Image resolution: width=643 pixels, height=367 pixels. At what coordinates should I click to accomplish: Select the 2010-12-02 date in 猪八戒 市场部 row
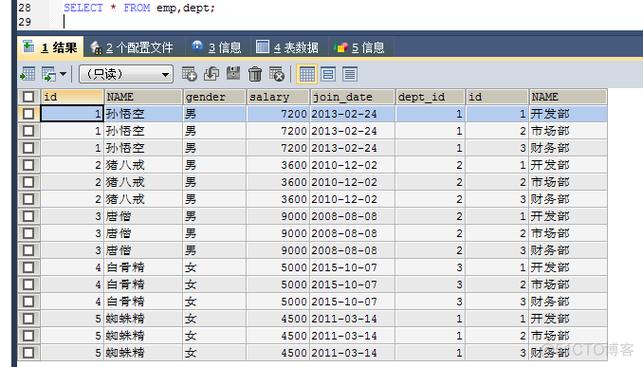coord(352,182)
